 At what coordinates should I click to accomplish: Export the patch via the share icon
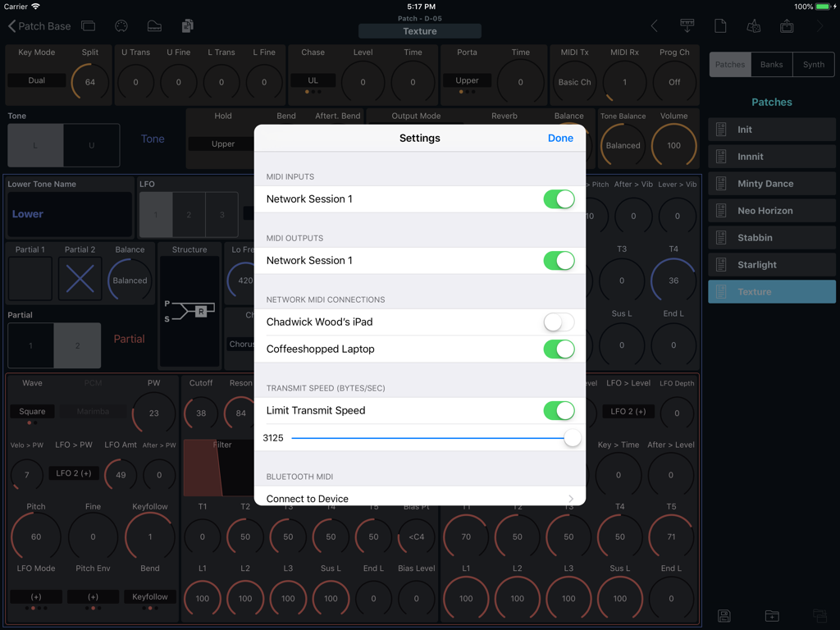(786, 25)
